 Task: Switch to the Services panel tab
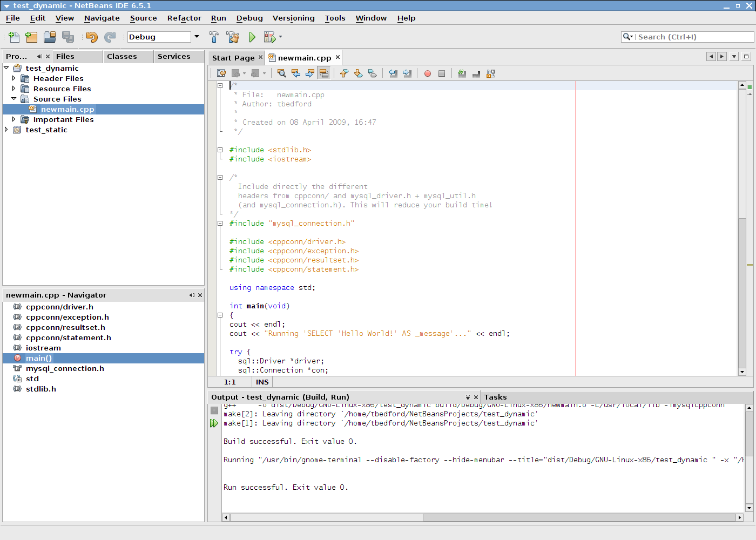point(174,56)
